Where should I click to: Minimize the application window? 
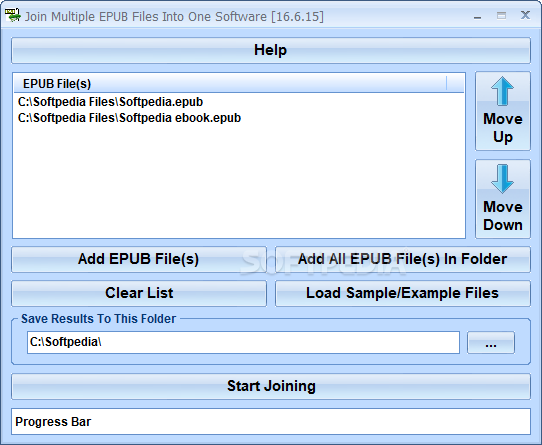click(x=478, y=16)
